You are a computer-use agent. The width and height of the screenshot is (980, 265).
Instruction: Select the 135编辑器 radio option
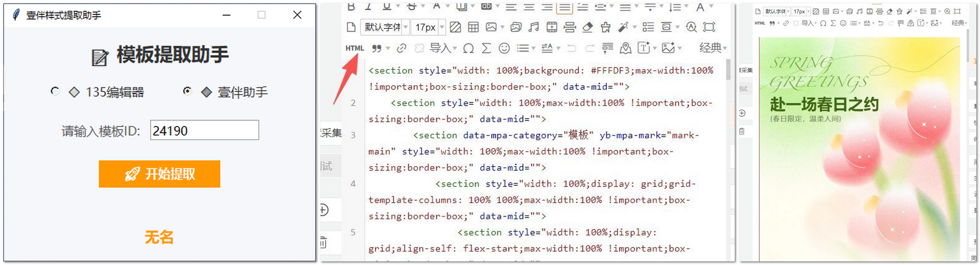(x=55, y=92)
